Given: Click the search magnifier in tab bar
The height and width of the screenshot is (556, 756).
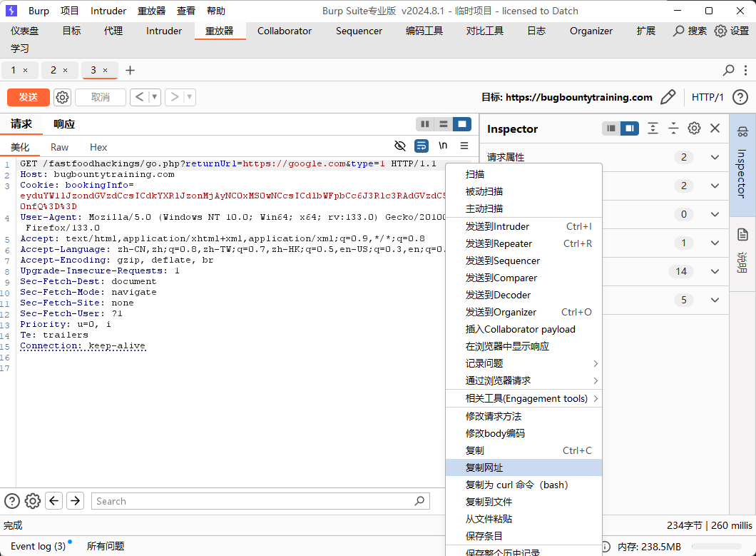Looking at the screenshot, I should 728,71.
